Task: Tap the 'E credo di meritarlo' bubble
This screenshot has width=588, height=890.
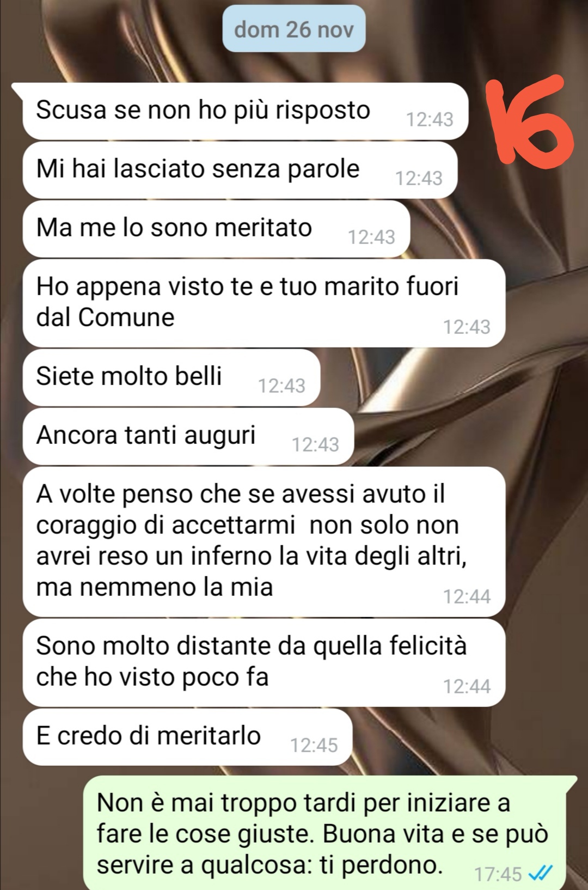Action: coord(187,737)
